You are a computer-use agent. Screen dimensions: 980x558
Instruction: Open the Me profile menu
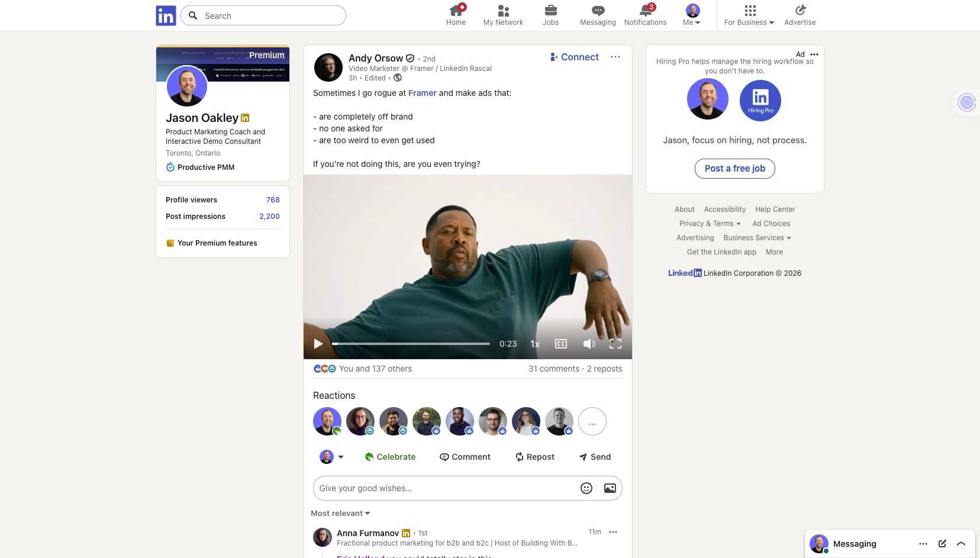pos(692,15)
